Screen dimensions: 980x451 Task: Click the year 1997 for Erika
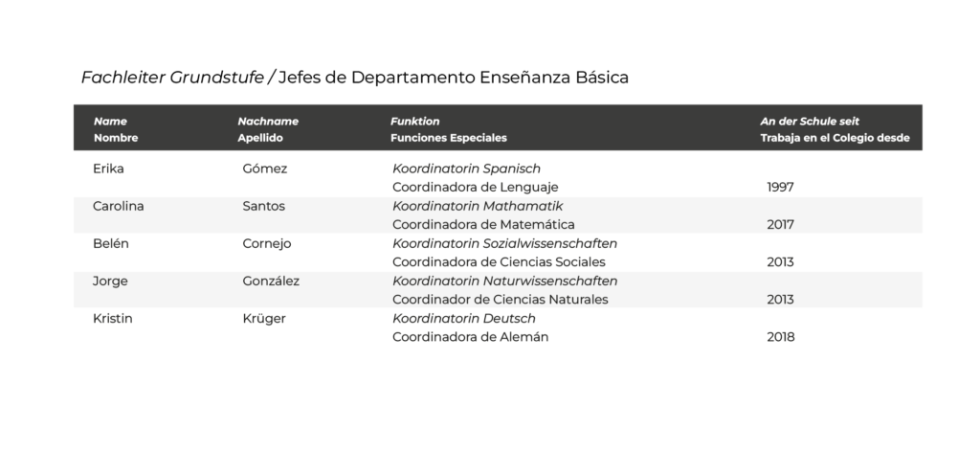point(781,187)
